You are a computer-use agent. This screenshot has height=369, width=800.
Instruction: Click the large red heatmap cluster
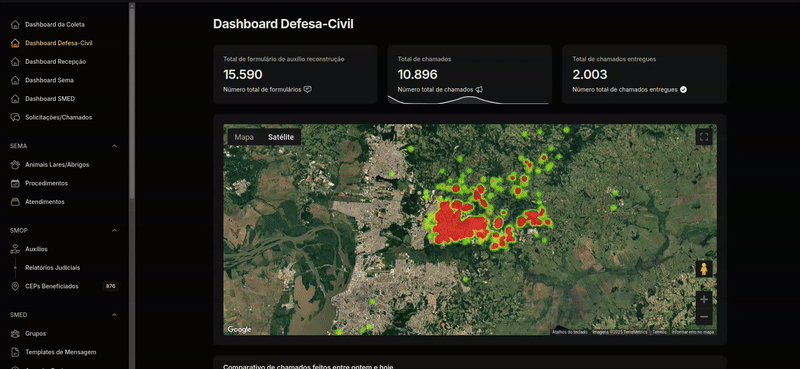(x=459, y=225)
